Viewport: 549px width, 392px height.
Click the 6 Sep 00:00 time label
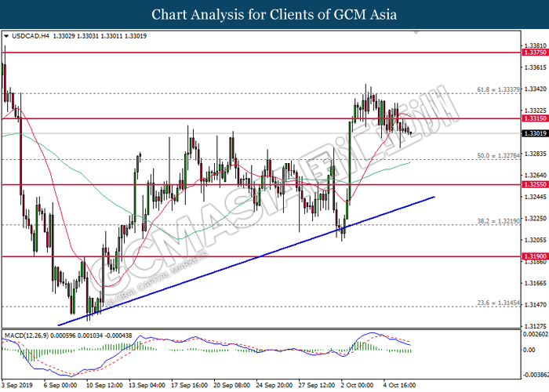click(x=60, y=385)
